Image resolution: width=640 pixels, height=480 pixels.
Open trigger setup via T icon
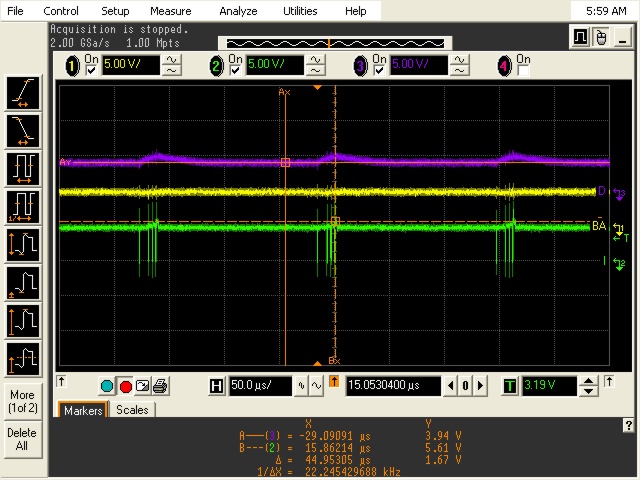[x=509, y=386]
